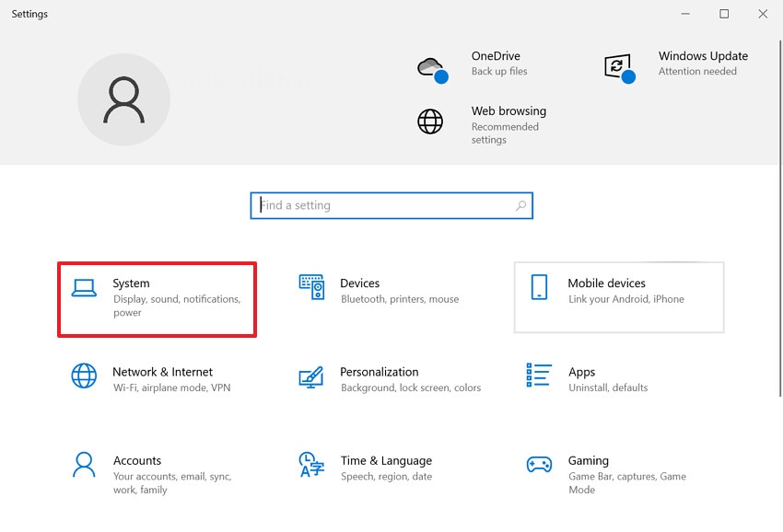Screen dimensions: 783x532
Task: Click the Web browsing globe icon
Action: 430,121
